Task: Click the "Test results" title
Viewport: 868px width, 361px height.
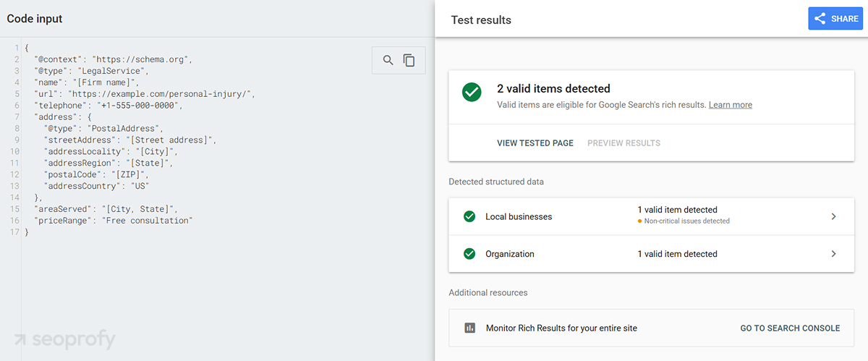Action: [481, 20]
